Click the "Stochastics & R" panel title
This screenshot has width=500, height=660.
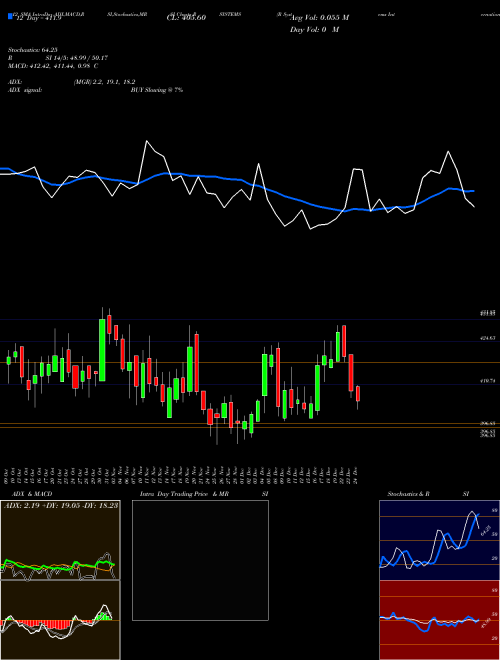[409, 494]
